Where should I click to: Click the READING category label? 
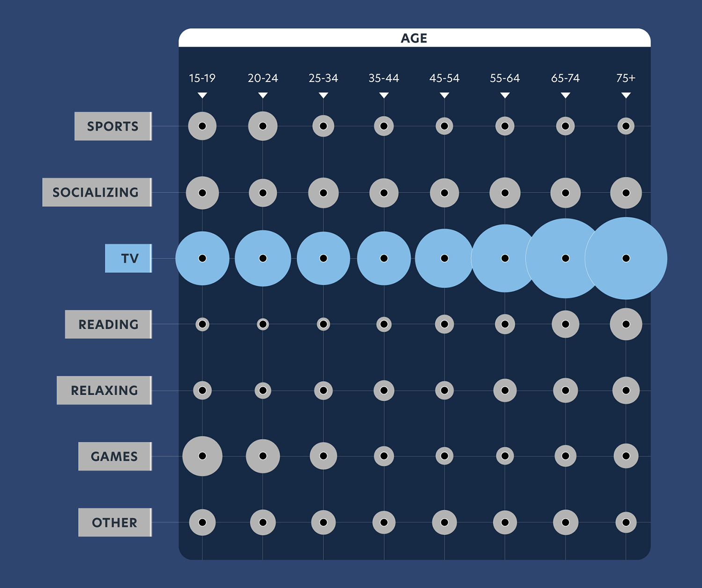tap(108, 324)
